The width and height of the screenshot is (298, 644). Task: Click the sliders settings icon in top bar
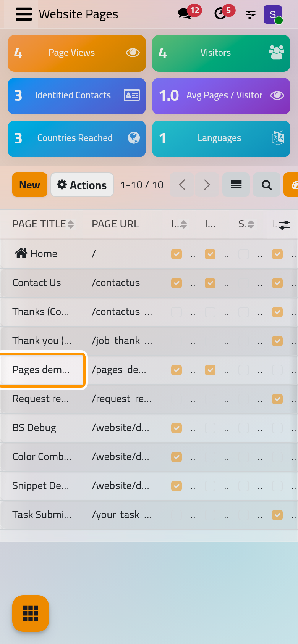click(251, 14)
